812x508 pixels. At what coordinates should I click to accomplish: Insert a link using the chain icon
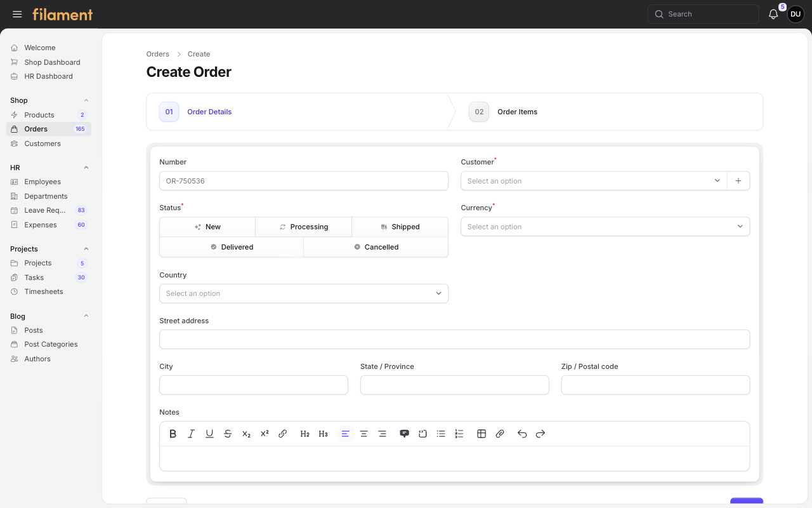point(283,434)
